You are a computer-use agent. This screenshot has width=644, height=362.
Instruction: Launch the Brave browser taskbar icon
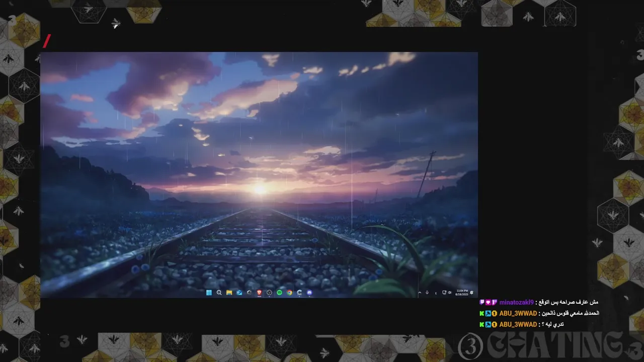(260, 293)
